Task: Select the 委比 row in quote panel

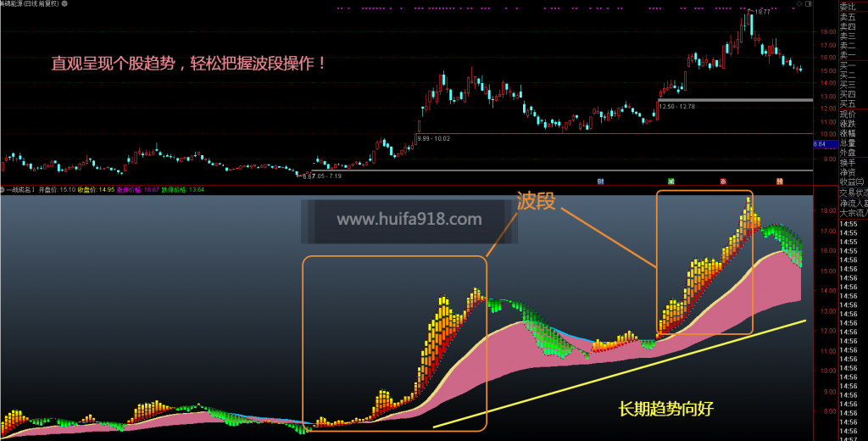Action: click(848, 5)
